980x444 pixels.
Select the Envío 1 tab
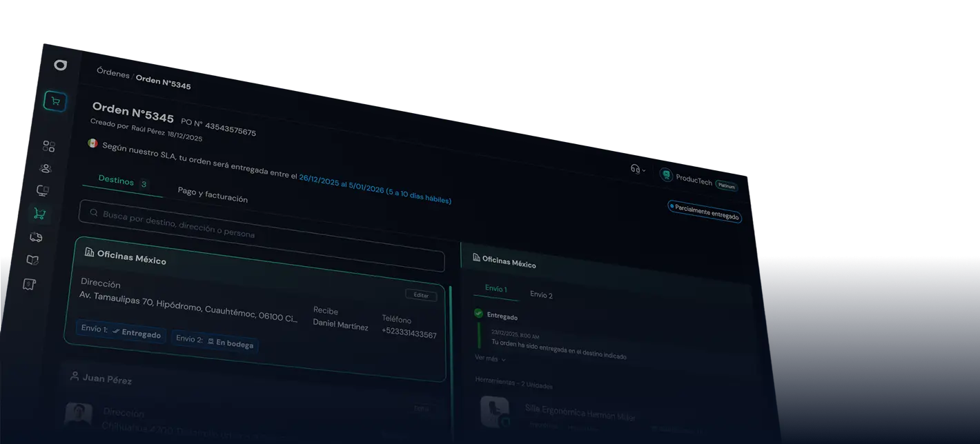(x=496, y=289)
